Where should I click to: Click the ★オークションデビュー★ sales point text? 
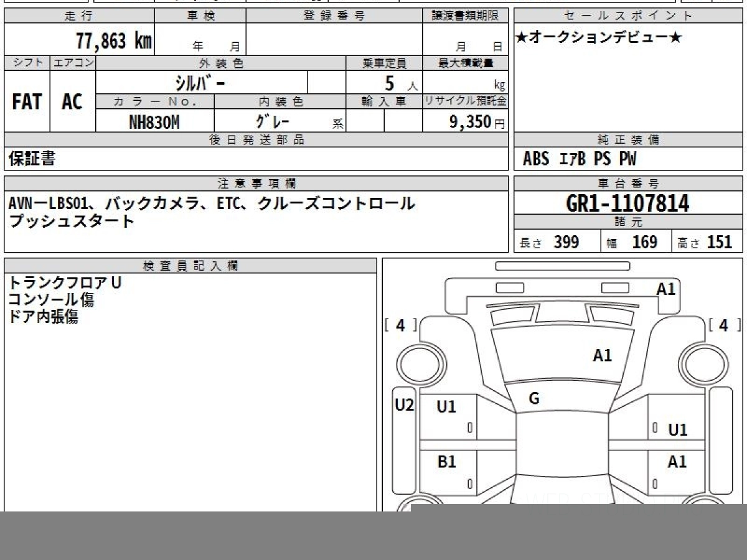(598, 38)
